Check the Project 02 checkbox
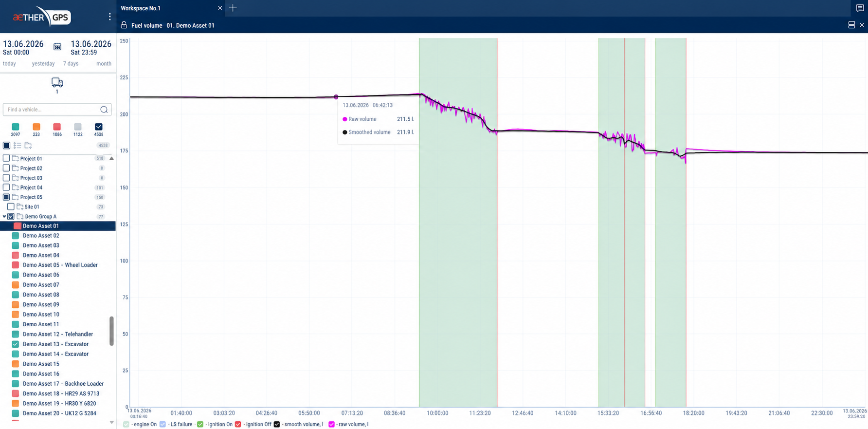Screen dimensions: 868x429 6,168
